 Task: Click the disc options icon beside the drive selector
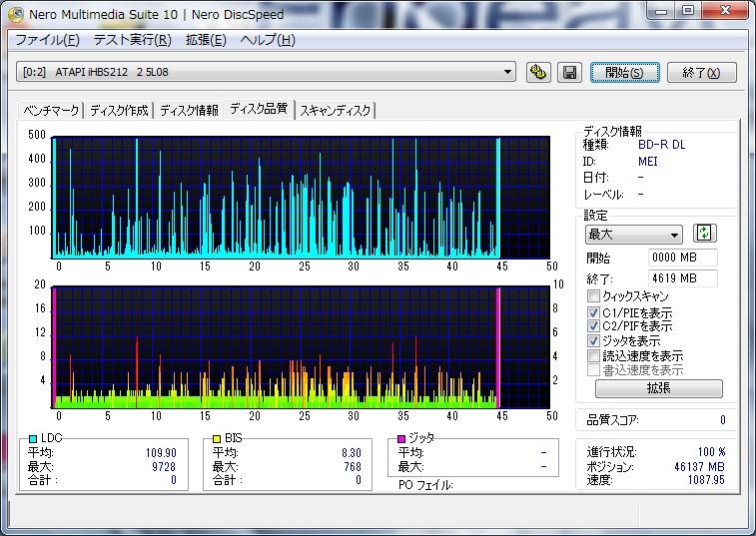[x=538, y=72]
